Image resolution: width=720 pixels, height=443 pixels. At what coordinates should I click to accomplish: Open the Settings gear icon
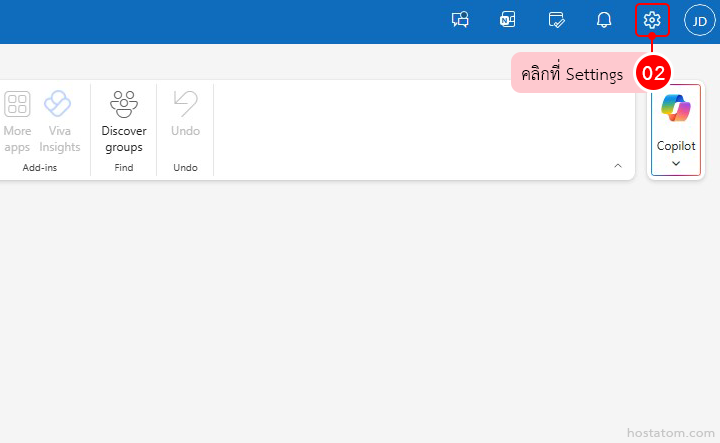[652, 20]
